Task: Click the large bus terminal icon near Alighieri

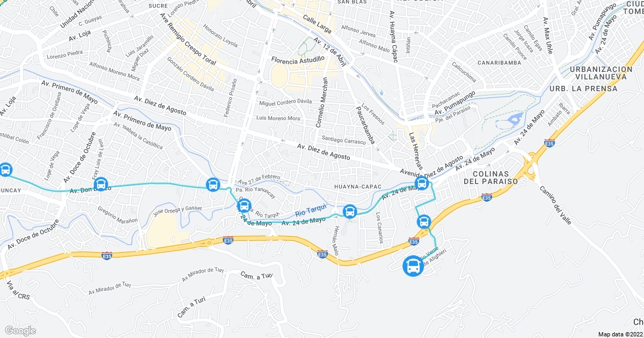Action: coord(413,266)
